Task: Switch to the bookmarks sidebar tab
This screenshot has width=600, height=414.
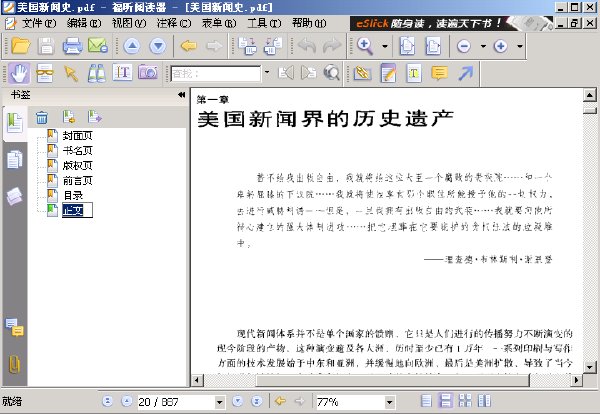Action: click(x=15, y=123)
